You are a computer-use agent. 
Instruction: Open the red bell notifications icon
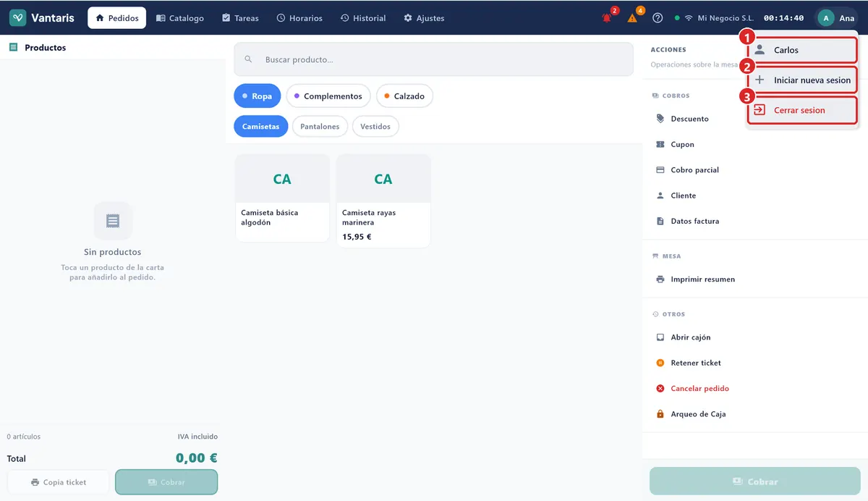point(607,18)
